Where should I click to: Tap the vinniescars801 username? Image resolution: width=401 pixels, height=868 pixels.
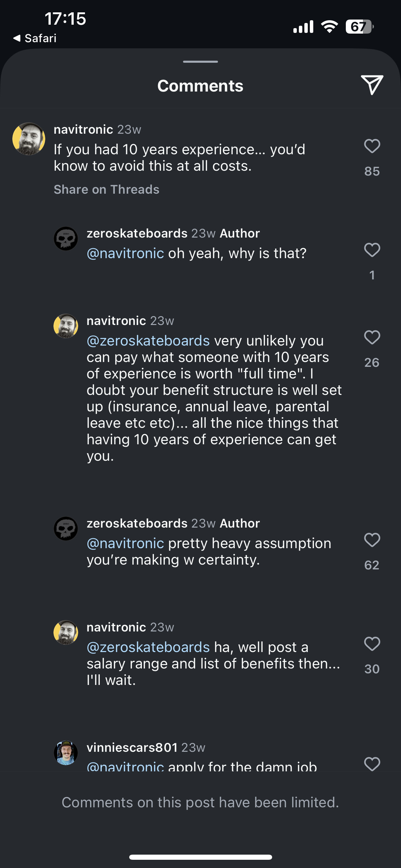(132, 748)
